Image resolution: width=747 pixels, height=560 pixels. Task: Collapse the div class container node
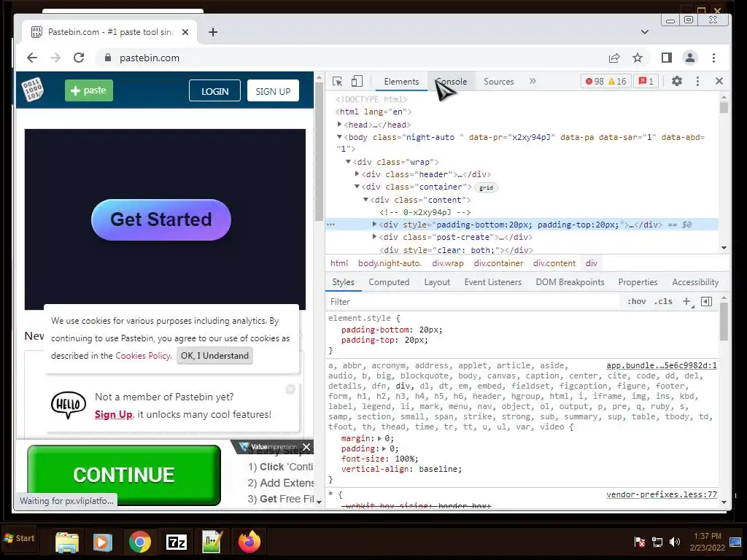[357, 187]
